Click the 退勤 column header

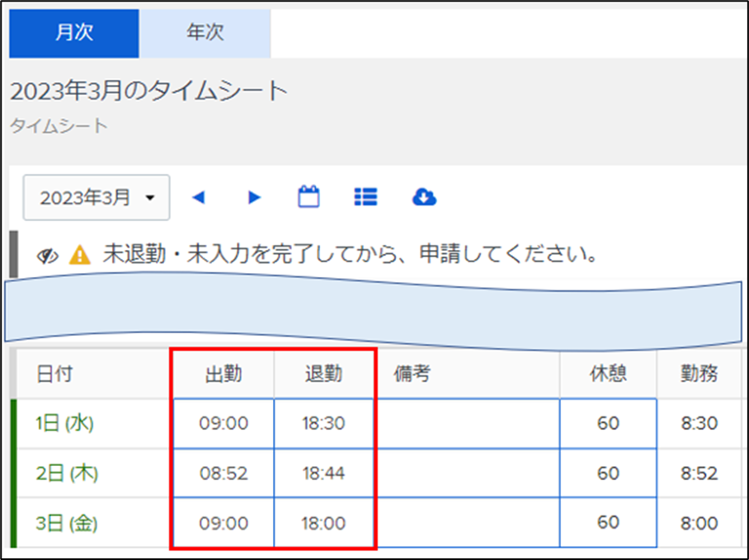pos(323,374)
